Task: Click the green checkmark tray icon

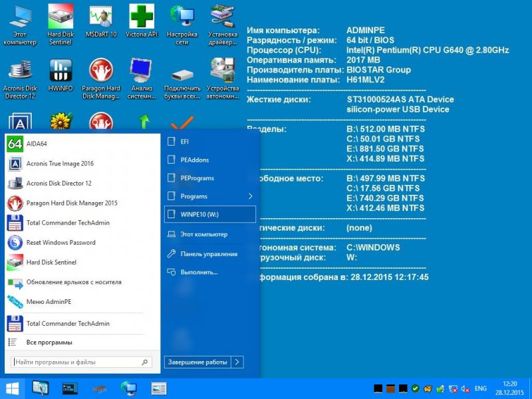Action: (x=415, y=388)
